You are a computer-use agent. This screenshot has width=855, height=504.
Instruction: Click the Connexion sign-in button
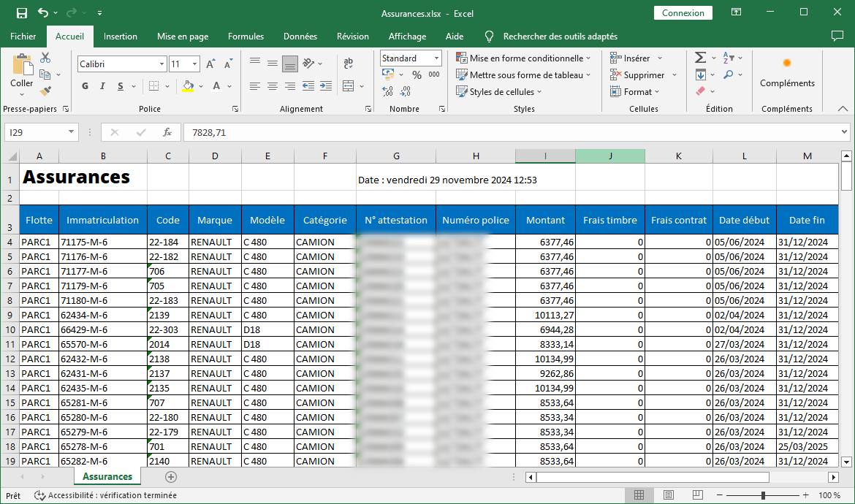click(683, 13)
